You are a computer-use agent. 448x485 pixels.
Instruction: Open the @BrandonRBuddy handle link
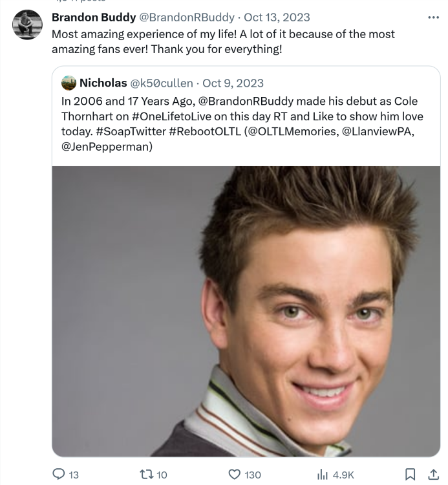[x=187, y=17]
